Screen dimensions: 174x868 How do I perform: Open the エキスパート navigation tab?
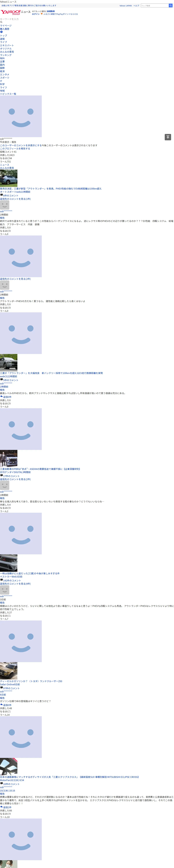tap(7, 45)
